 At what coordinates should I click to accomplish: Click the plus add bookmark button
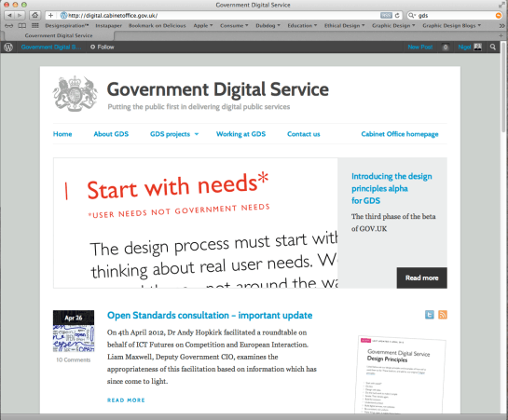point(51,15)
